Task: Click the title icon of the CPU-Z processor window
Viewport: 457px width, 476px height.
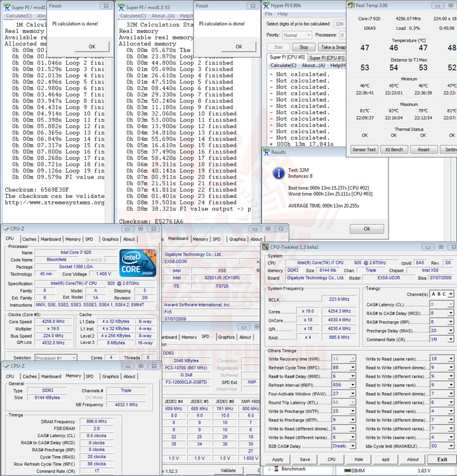Action: (x=6, y=228)
